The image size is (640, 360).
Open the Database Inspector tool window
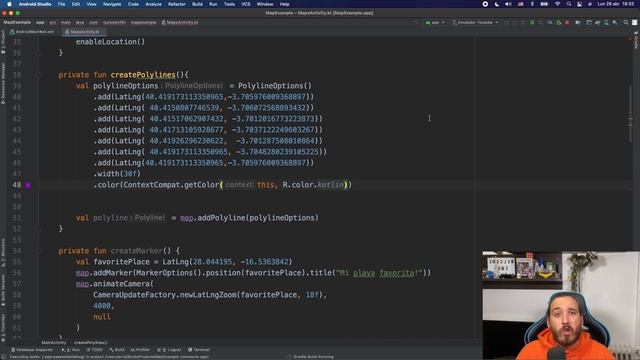pyautogui.click(x=32, y=350)
